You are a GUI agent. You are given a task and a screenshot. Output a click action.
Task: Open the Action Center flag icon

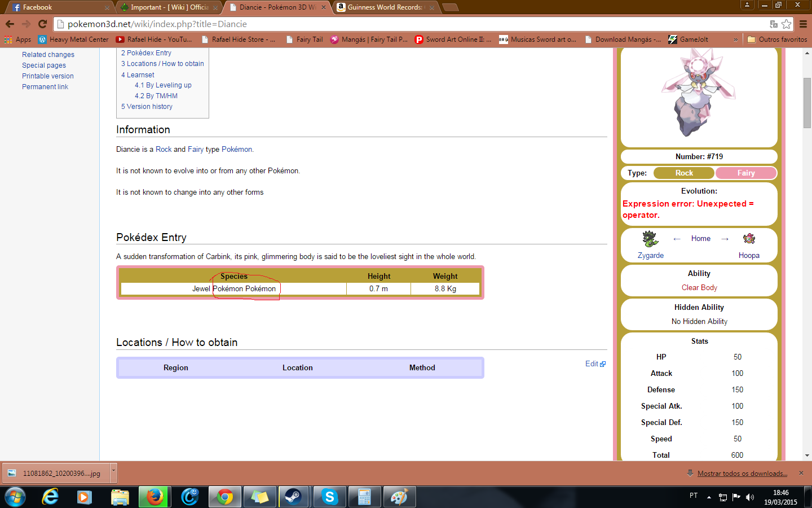(736, 497)
